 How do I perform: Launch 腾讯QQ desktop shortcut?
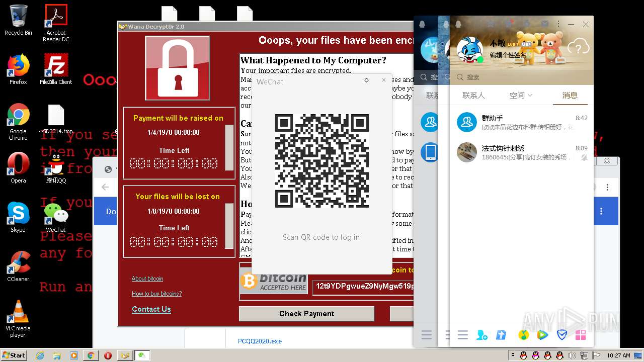56,168
